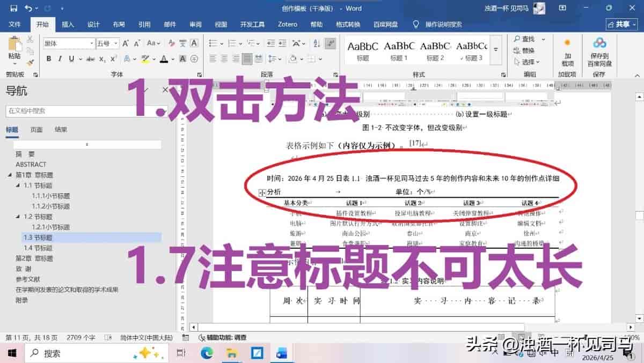Viewport: 644px width, 363px height.
Task: Click the character border icon
Action: 194,43
